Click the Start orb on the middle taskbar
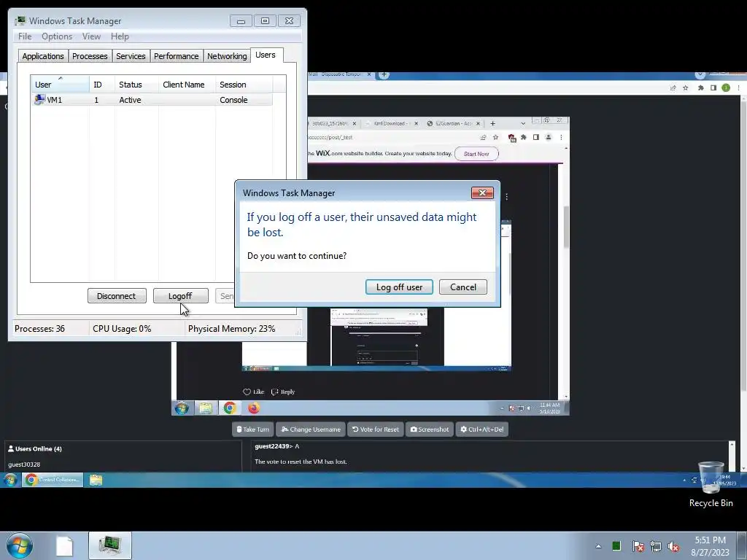This screenshot has width=747, height=560. point(10,480)
